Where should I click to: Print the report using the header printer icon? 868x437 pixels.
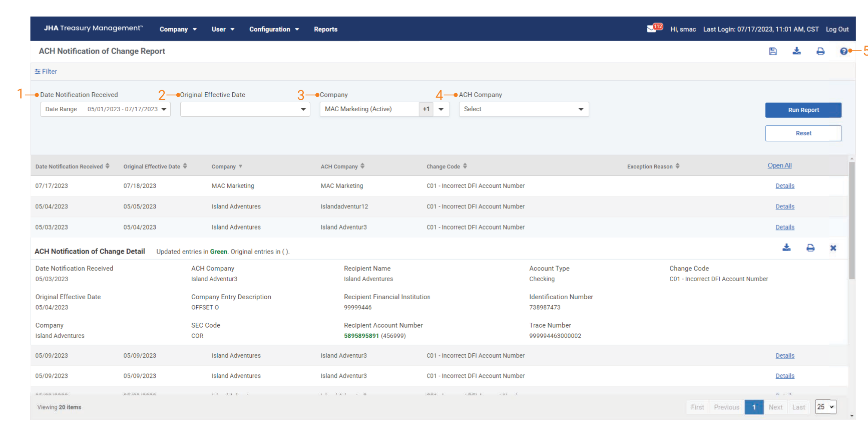tap(820, 51)
